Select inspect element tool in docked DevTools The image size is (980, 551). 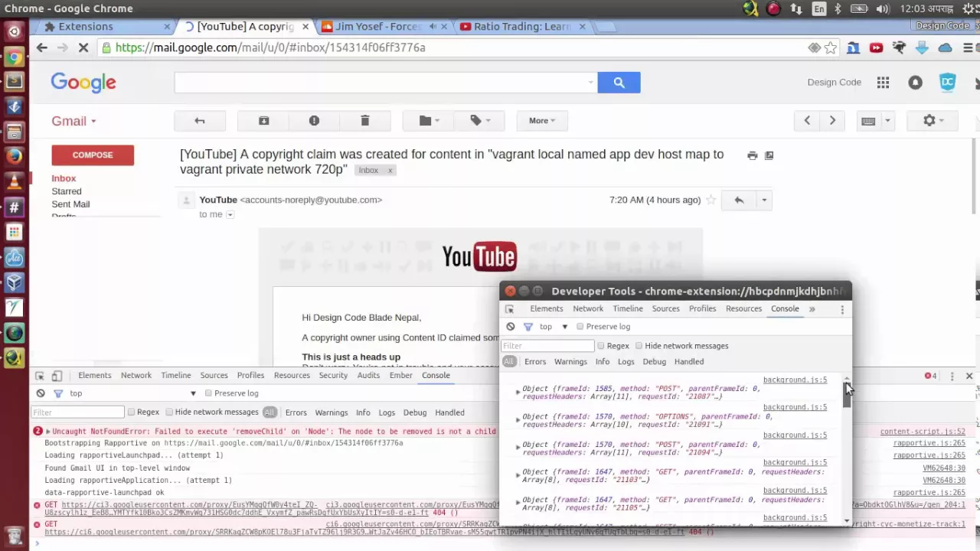(39, 376)
